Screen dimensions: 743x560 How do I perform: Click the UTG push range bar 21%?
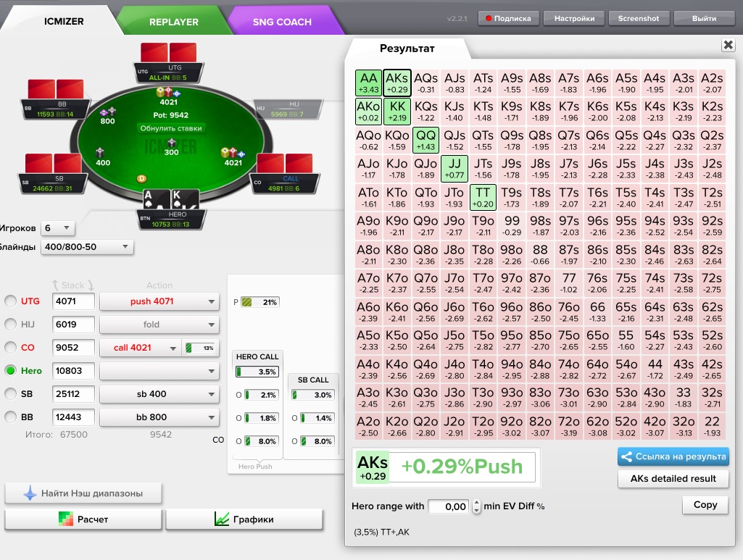coord(260,302)
